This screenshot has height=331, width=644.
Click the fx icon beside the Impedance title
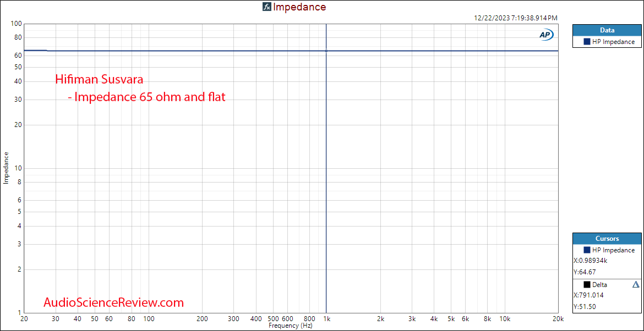point(267,7)
